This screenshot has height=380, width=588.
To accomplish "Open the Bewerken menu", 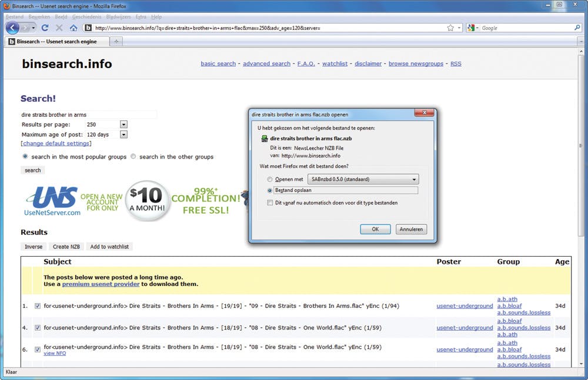I will point(39,17).
